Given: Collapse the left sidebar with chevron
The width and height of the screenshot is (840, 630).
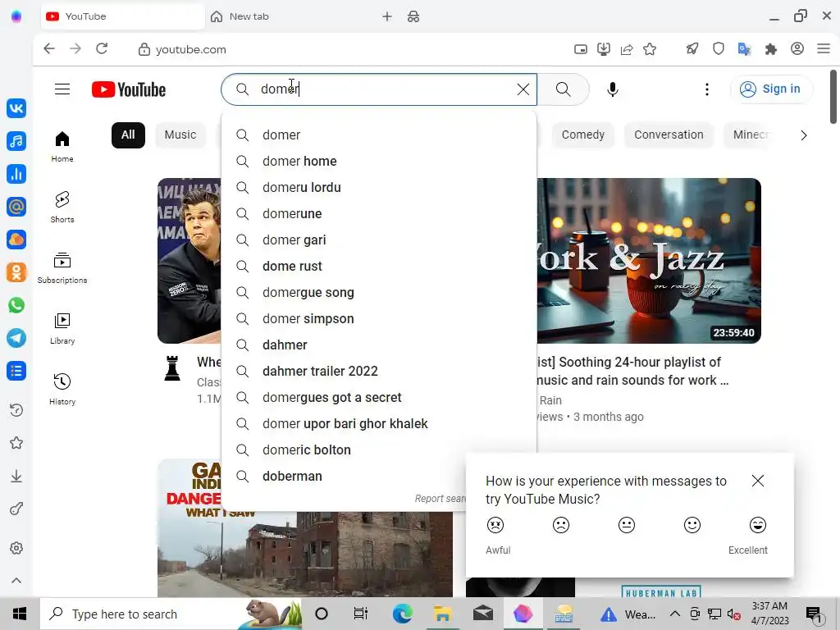Looking at the screenshot, I should [16, 581].
